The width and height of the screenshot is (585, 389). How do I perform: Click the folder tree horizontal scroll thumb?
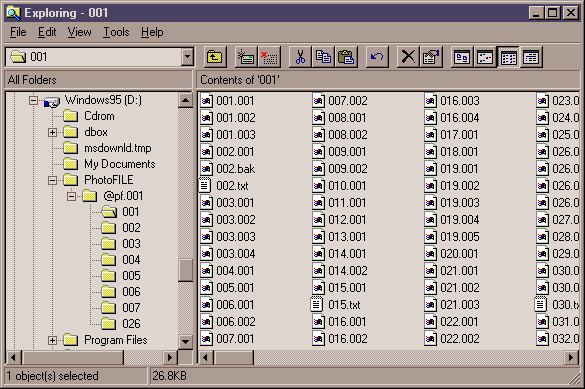(72, 358)
